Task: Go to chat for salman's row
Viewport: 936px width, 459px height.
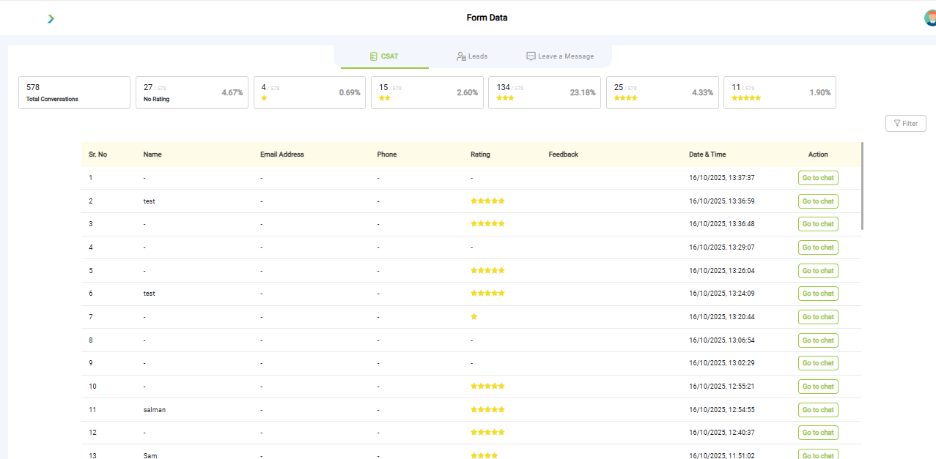Action: pos(818,409)
